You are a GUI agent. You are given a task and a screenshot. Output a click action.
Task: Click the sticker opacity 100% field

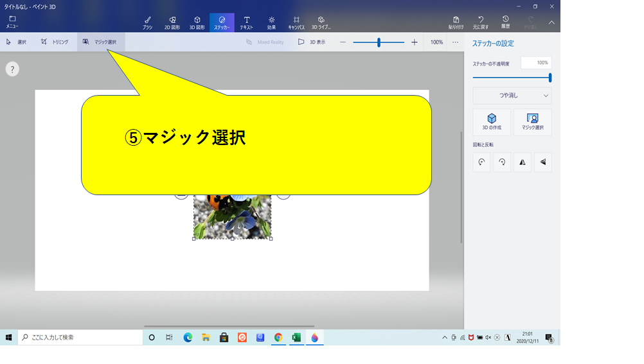click(536, 63)
